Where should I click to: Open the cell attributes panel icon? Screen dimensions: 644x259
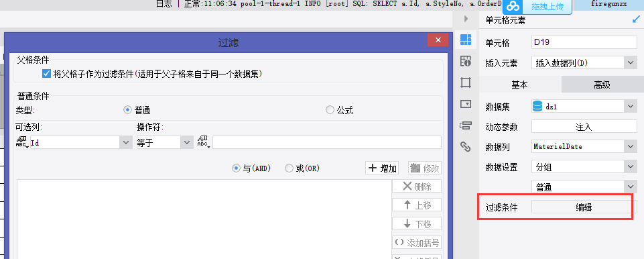pos(465,61)
